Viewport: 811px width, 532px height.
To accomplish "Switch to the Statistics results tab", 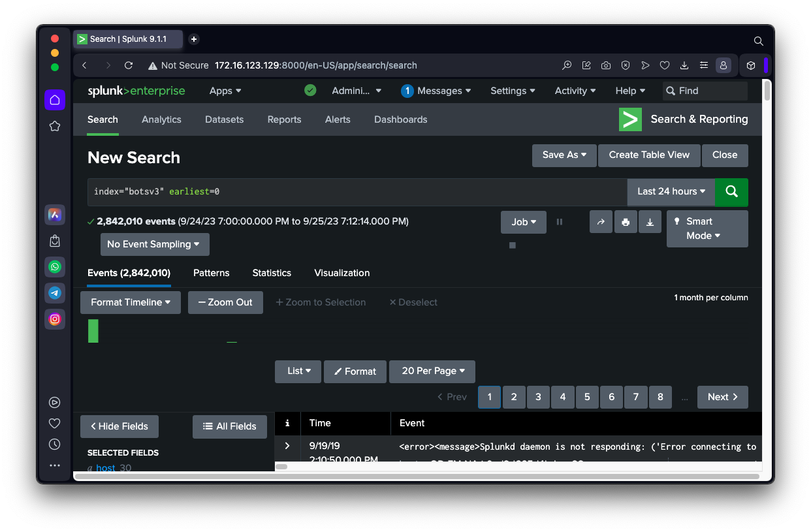I will pyautogui.click(x=272, y=273).
